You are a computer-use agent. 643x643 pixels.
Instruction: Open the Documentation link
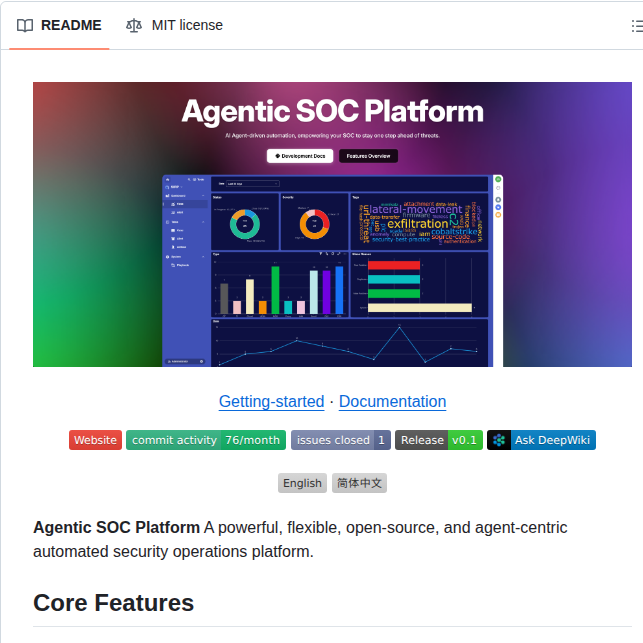coord(392,401)
